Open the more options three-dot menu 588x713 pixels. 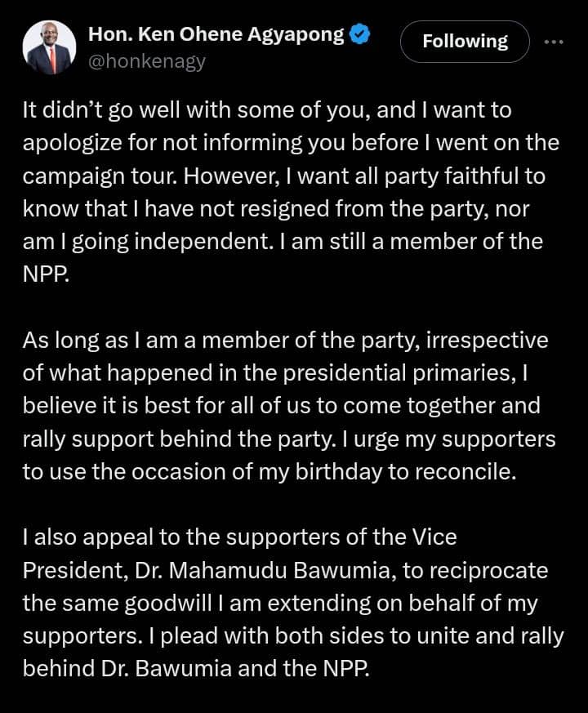[x=554, y=42]
